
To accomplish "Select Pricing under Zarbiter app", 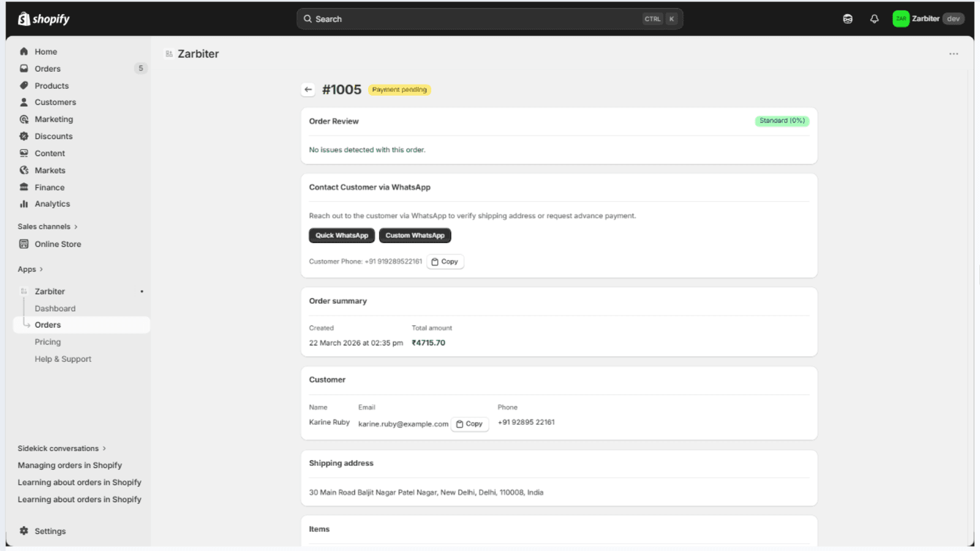I will (x=48, y=342).
